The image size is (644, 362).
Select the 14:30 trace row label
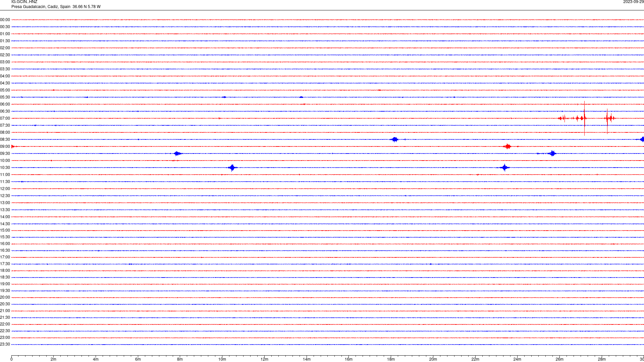tap(5, 224)
